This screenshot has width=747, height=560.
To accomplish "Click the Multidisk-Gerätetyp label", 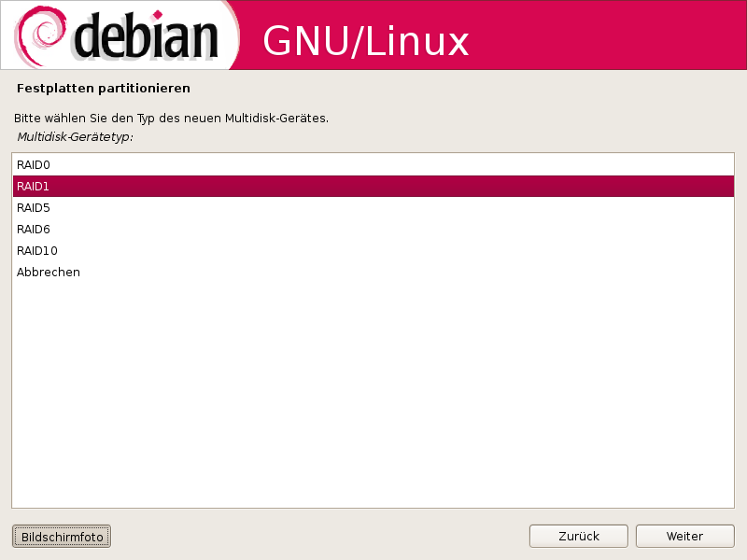I will pos(76,137).
